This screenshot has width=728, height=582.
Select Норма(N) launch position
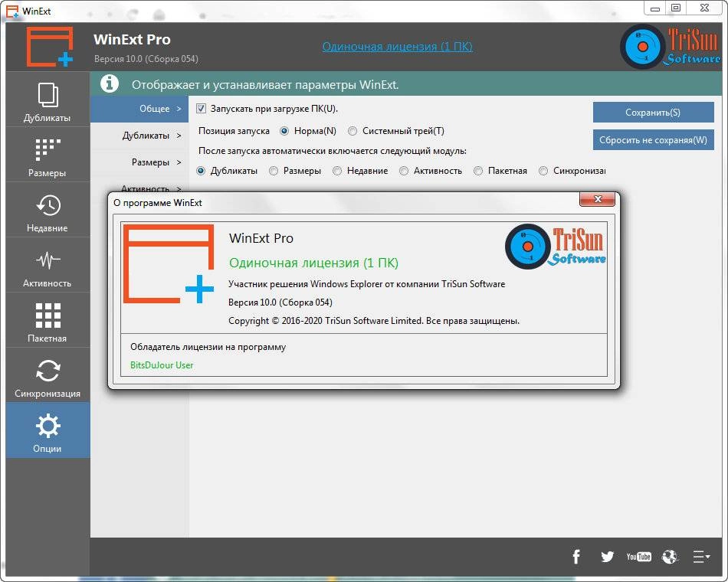point(284,132)
